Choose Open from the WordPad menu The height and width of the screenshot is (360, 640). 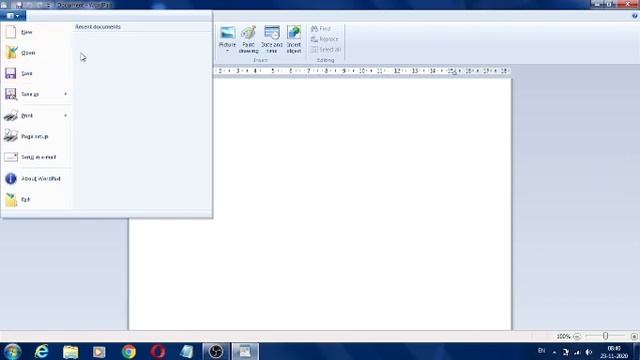36,53
